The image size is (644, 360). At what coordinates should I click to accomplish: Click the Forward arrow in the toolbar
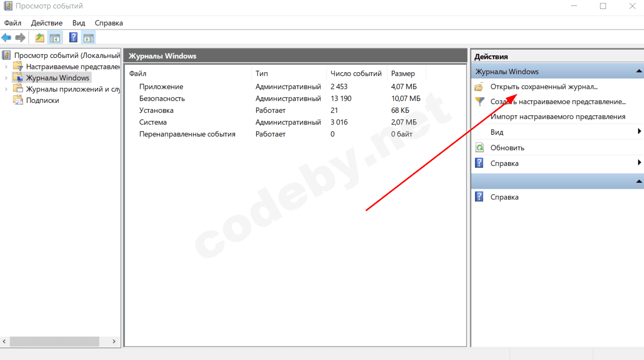20,37
